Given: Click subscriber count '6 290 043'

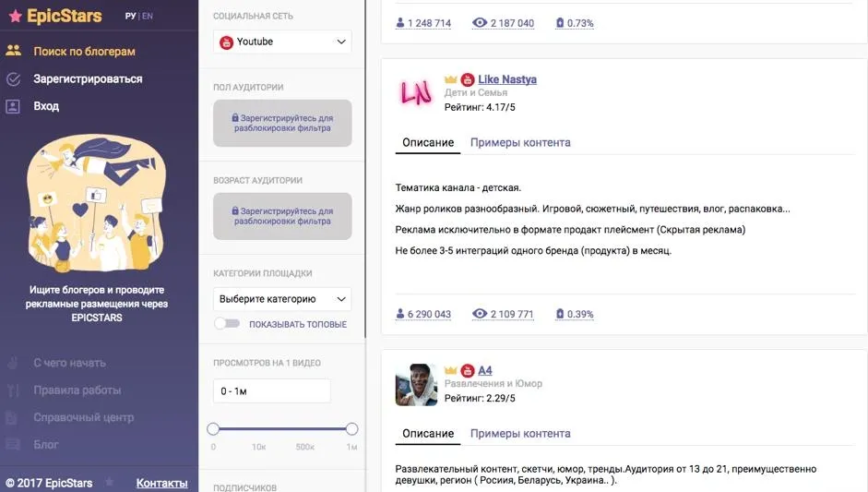Looking at the screenshot, I should click(429, 314).
